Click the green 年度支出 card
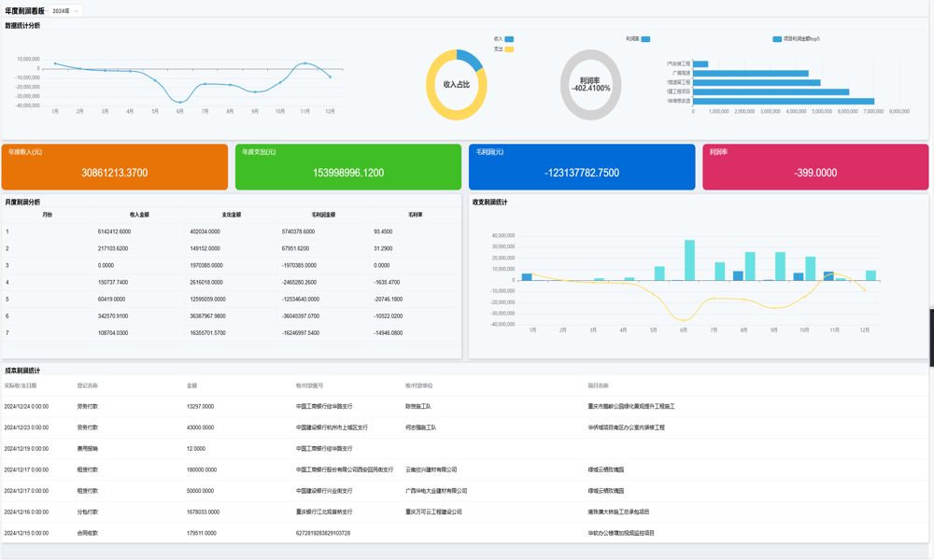 [347, 167]
